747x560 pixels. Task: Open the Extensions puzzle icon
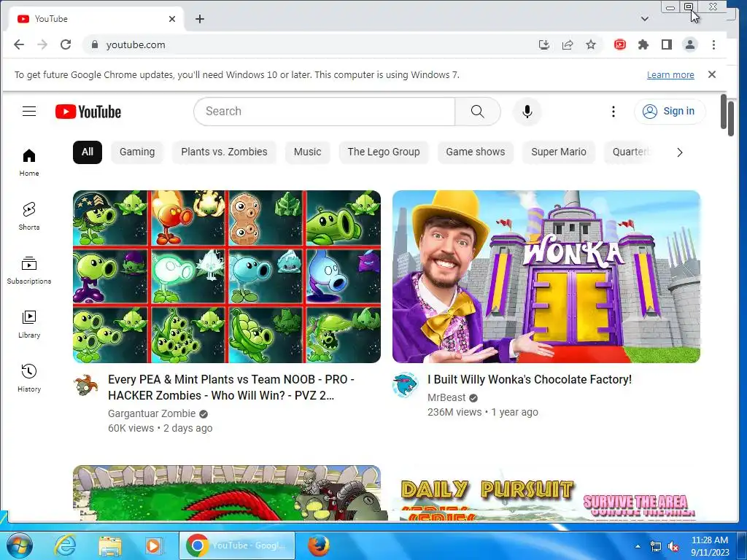tap(643, 44)
